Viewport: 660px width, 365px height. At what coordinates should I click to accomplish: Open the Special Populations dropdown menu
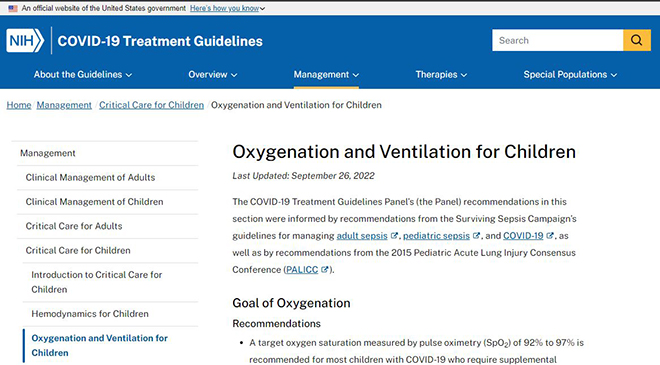[x=570, y=75]
